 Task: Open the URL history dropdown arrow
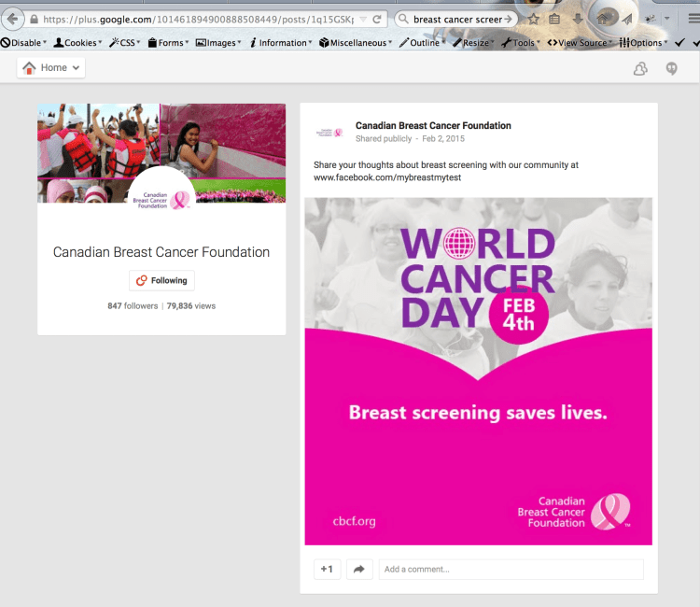pyautogui.click(x=363, y=20)
